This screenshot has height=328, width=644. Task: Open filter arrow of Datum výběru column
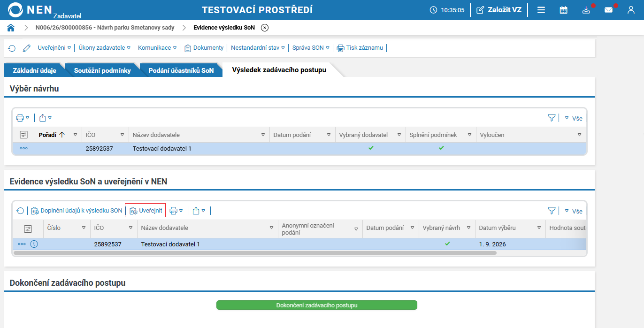click(x=539, y=228)
